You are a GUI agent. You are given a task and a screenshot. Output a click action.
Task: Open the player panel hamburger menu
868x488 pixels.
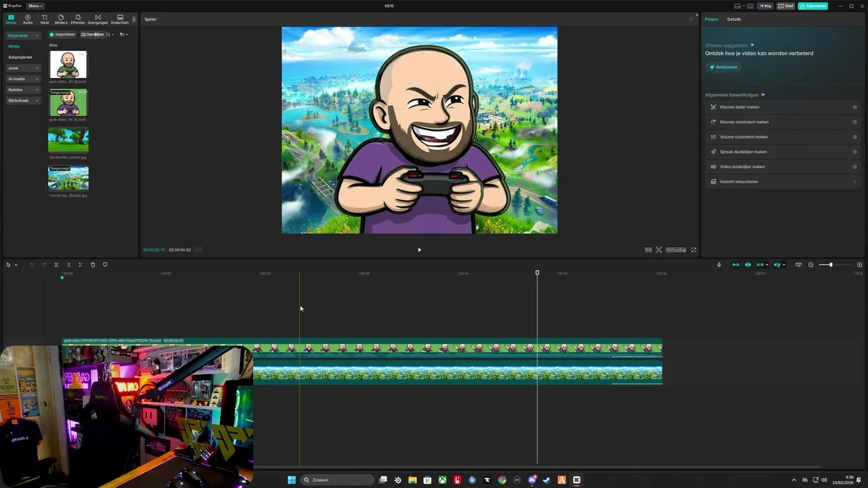[691, 19]
